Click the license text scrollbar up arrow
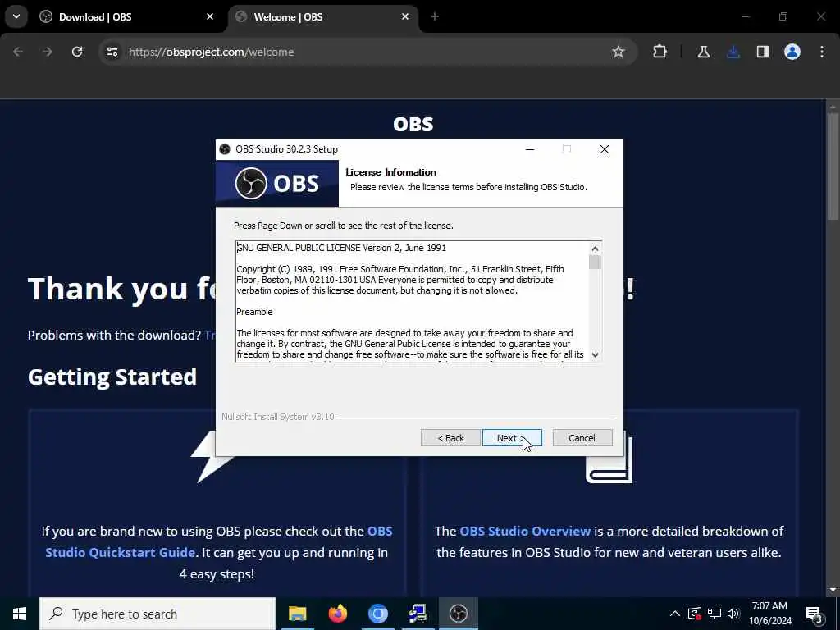The height and width of the screenshot is (630, 840). 595,249
